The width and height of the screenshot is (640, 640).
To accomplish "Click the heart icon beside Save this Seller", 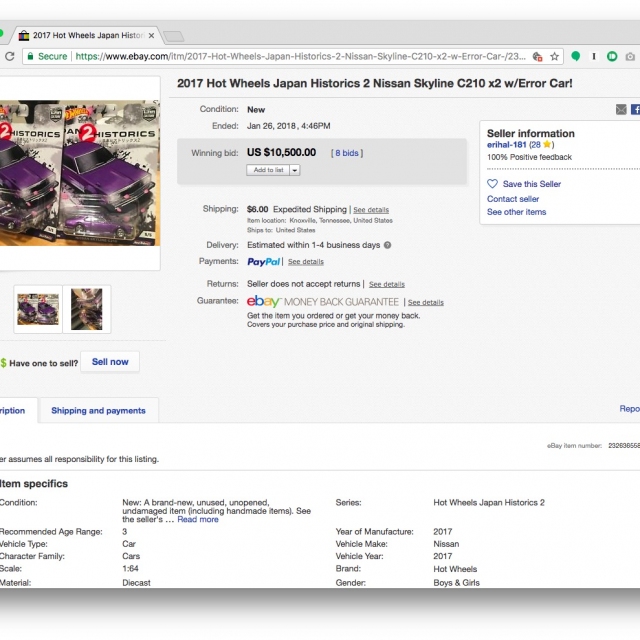I will coord(492,184).
